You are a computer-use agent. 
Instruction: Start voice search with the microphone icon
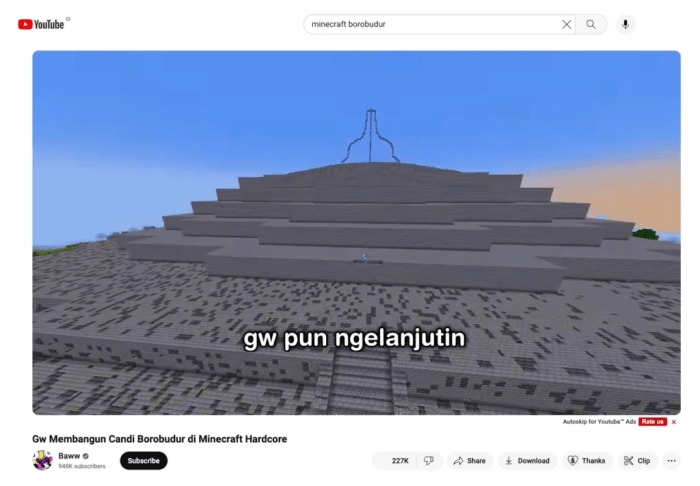pos(625,24)
